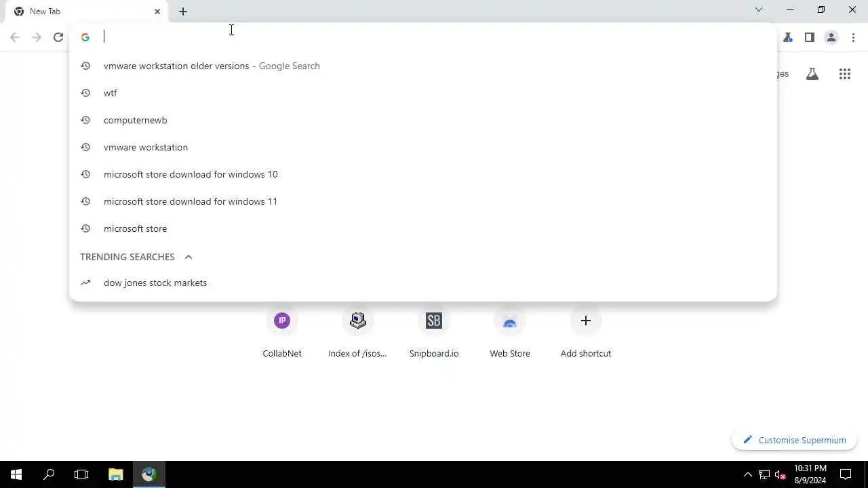Viewport: 868px width, 488px height.
Task: Click the muted volume tray icon
Action: pyautogui.click(x=780, y=474)
